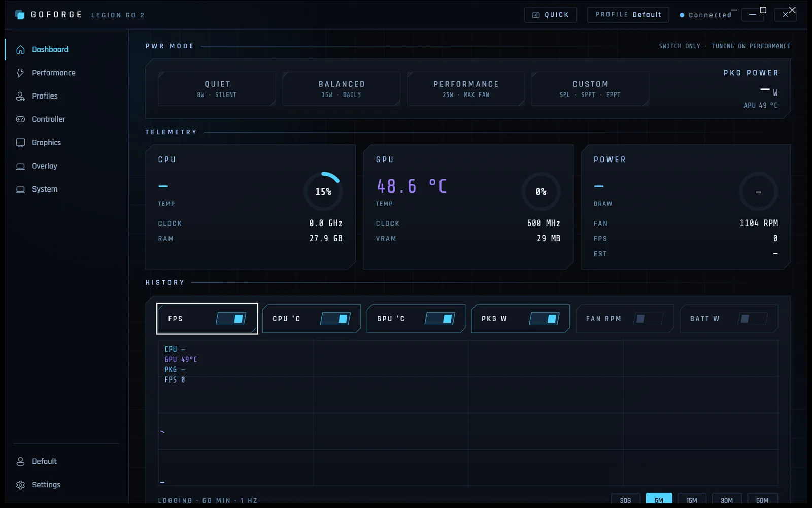Click the Power draw ring gauge
Viewport: 812px width, 508px height.
[x=758, y=192]
